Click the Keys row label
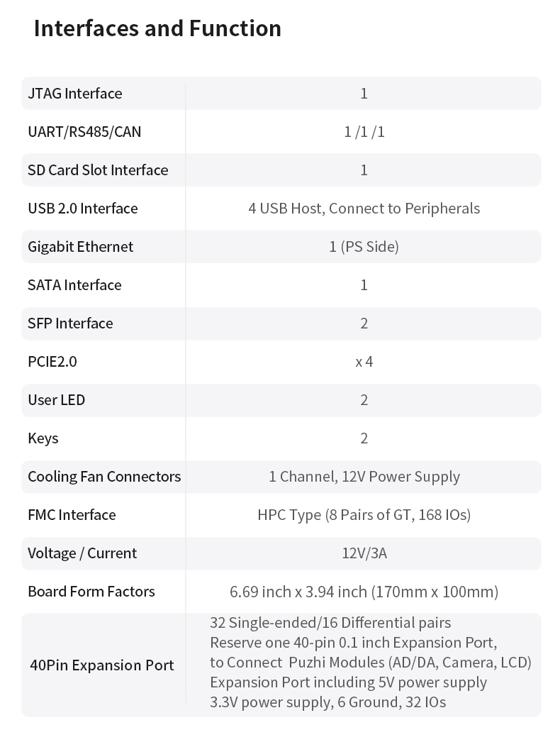 coord(43,438)
